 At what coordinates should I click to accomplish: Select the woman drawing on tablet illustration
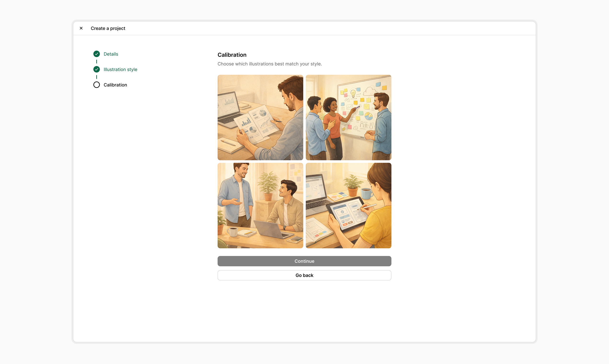click(348, 205)
